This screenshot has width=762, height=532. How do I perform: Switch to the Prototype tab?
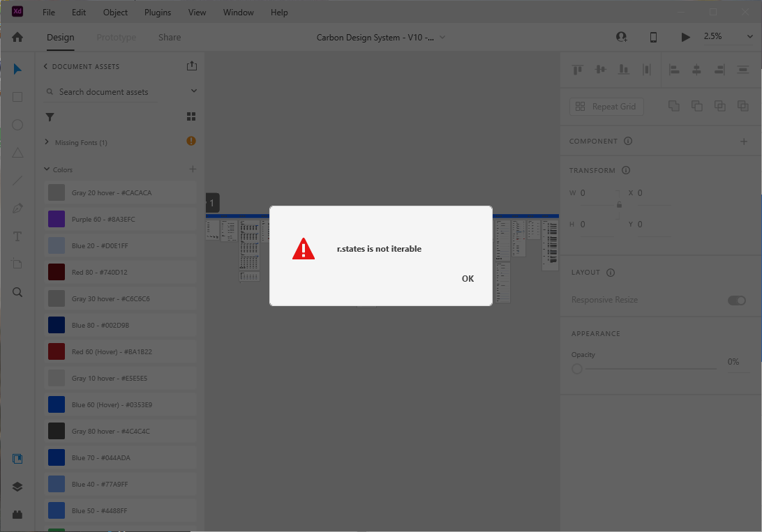(x=116, y=37)
